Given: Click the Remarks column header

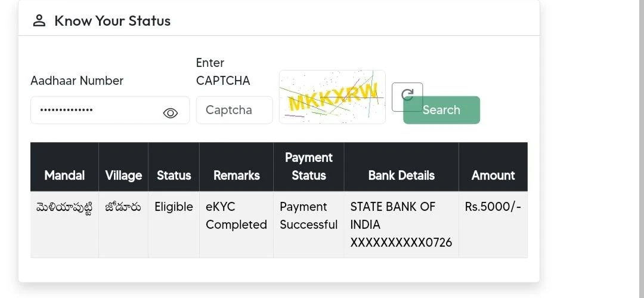Looking at the screenshot, I should pyautogui.click(x=236, y=176).
